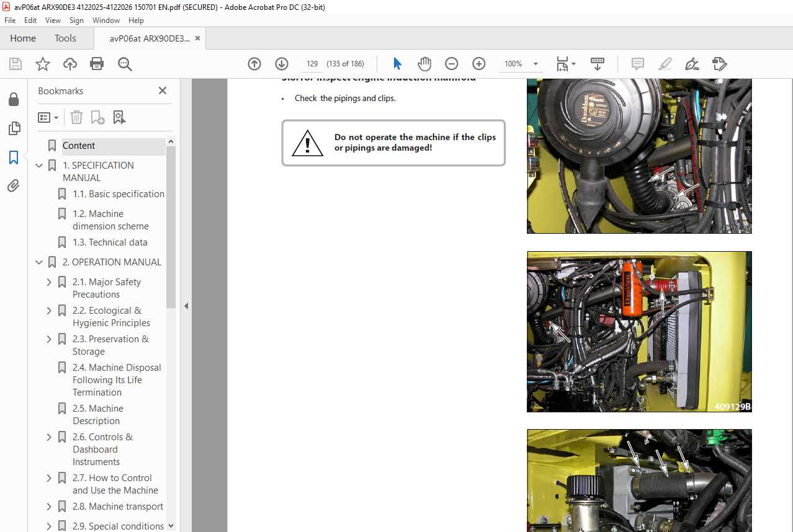Open the Window menu
The height and width of the screenshot is (532, 793).
tap(106, 20)
